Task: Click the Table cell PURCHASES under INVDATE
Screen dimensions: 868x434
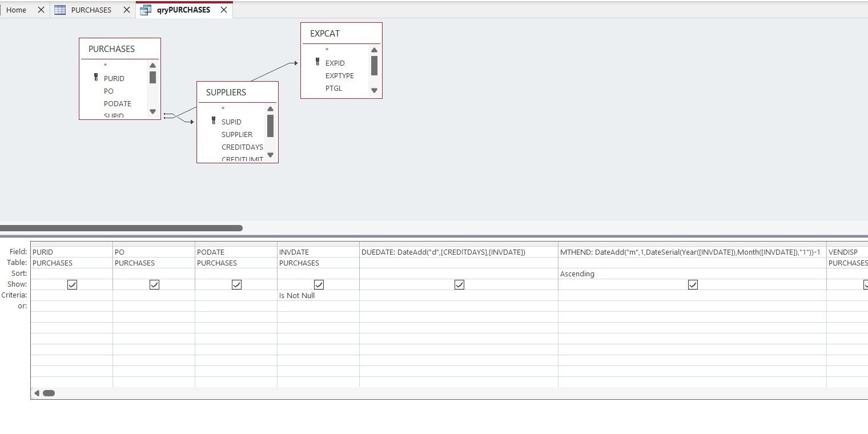Action: click(319, 263)
